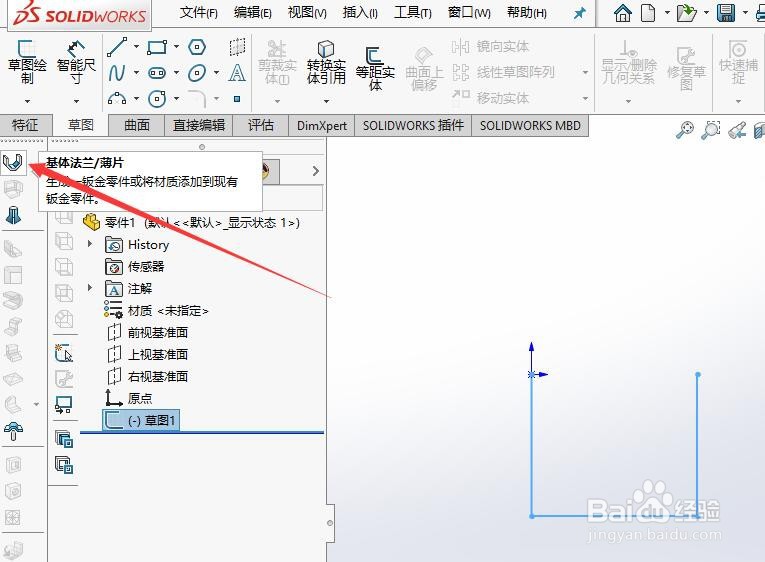Click the Previous View icon
Screen dimensions: 765x562
pyautogui.click(x=737, y=130)
